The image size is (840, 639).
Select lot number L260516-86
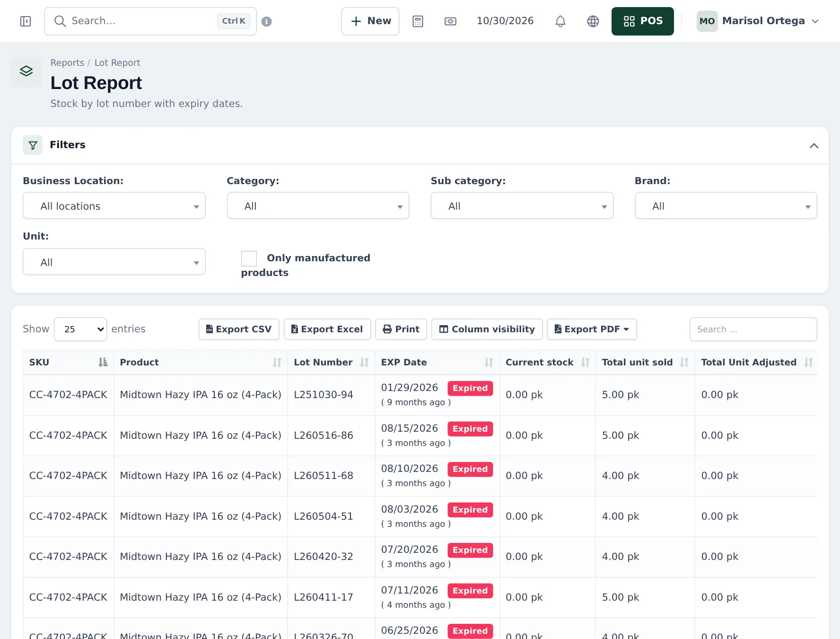tap(324, 435)
